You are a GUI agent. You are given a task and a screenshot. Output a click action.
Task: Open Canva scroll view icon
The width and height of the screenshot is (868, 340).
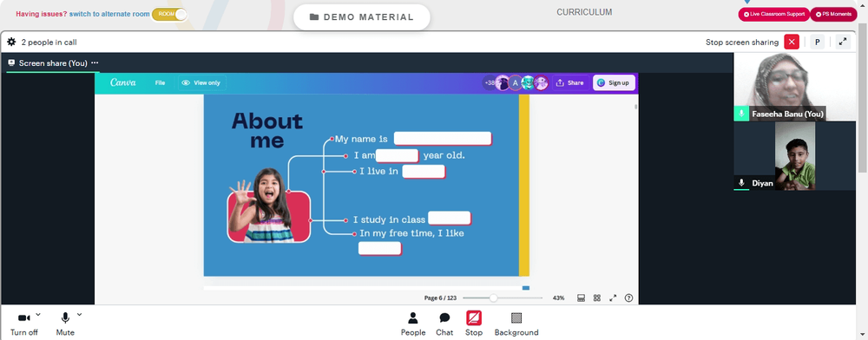581,298
